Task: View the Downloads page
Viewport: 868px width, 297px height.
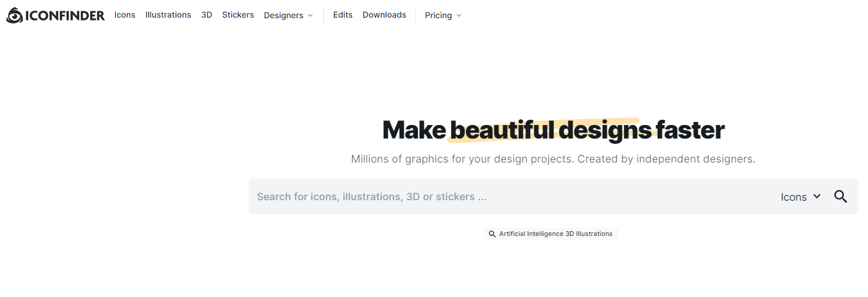Action: 384,15
